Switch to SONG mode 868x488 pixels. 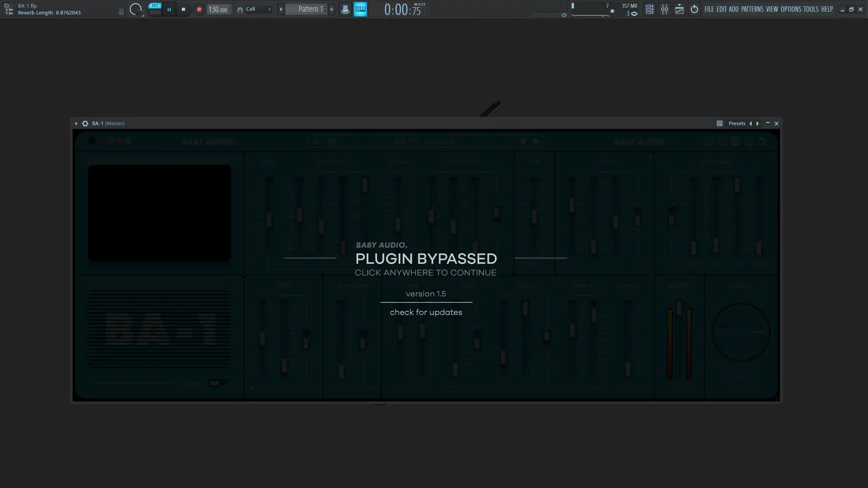click(155, 13)
